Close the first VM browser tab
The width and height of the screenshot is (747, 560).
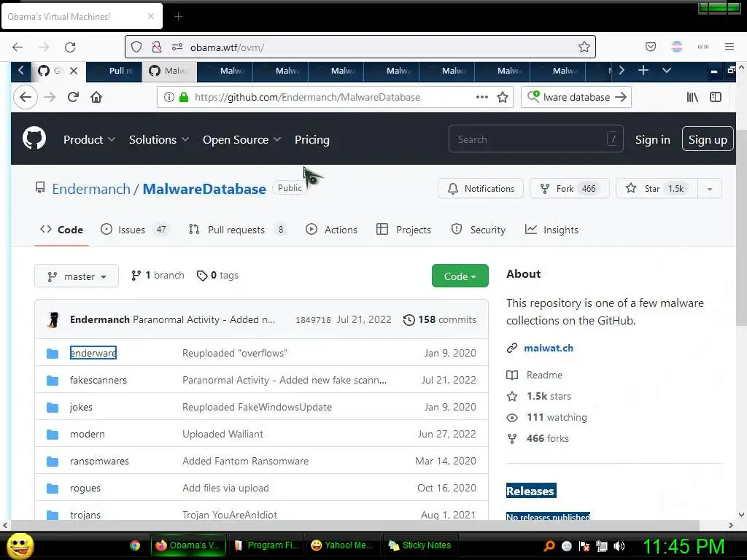tap(74, 71)
